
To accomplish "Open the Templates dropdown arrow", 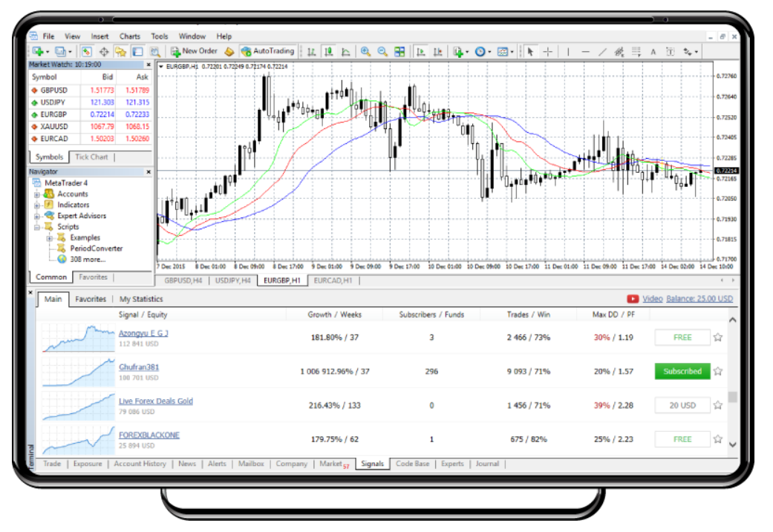I will 512,52.
